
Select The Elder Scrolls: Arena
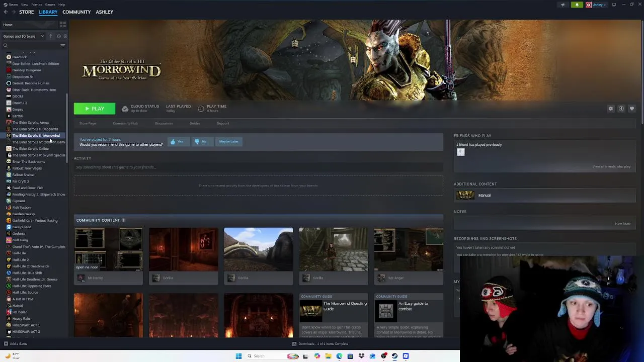30,122
